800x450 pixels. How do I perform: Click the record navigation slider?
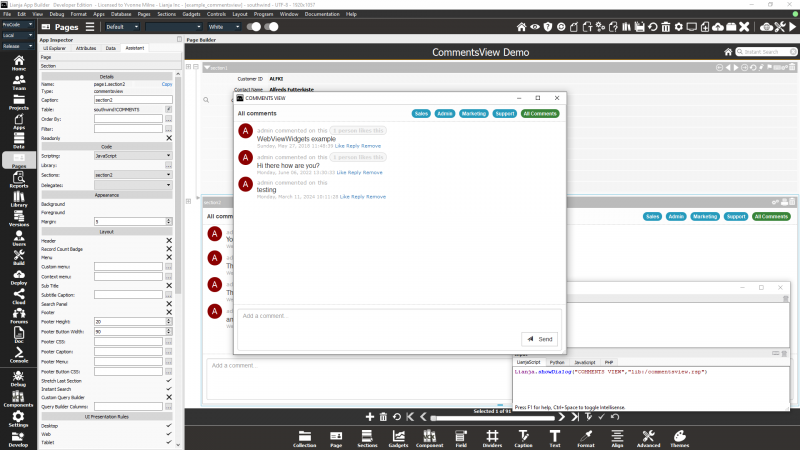tap(492, 418)
